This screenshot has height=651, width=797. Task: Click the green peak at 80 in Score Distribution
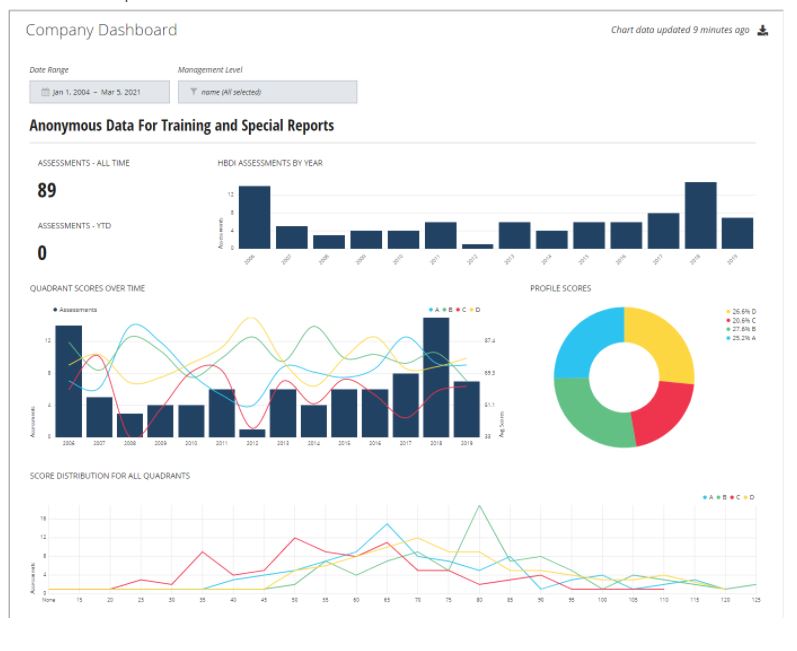point(480,507)
